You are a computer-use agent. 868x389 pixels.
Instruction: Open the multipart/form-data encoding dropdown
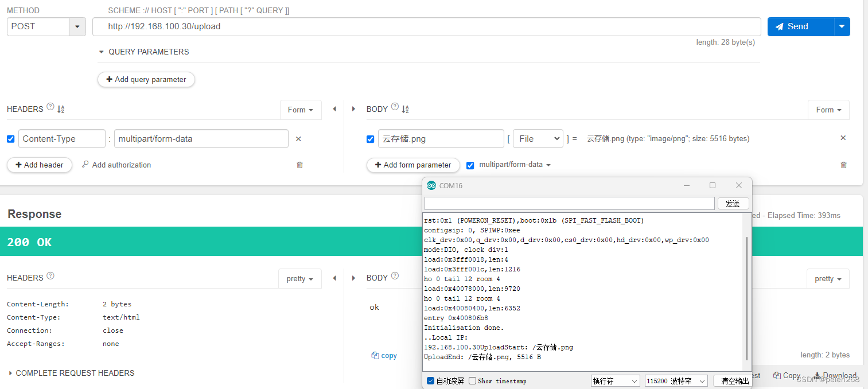click(x=515, y=165)
